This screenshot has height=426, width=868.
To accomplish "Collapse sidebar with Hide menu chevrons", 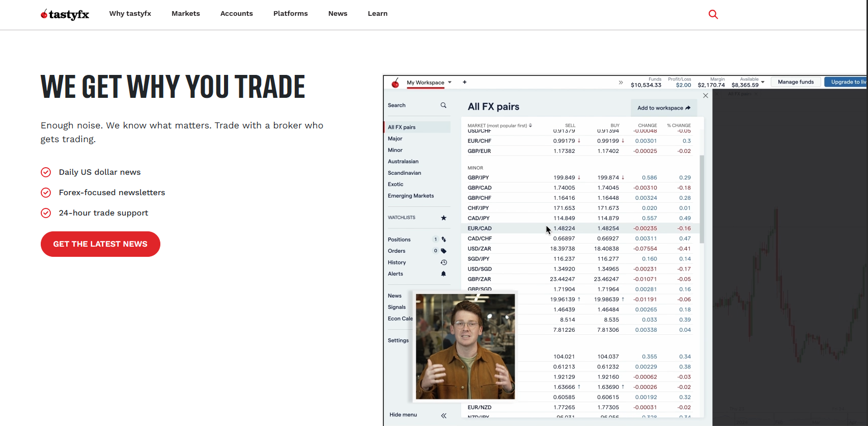I will (x=443, y=415).
